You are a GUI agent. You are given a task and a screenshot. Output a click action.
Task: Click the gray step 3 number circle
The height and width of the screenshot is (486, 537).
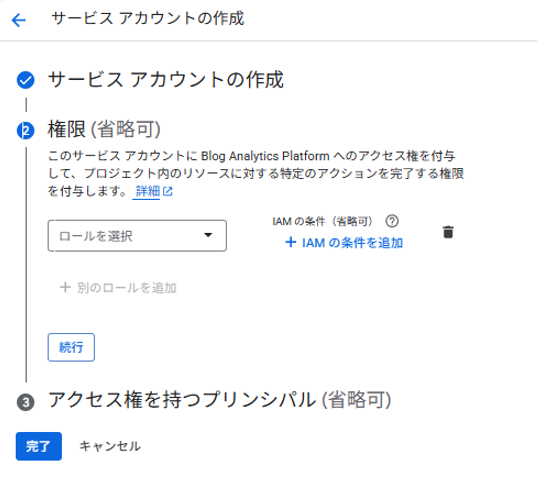point(26,402)
